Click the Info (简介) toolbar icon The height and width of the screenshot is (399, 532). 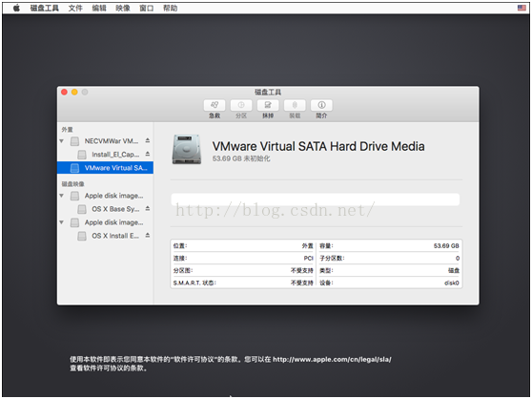pos(321,105)
